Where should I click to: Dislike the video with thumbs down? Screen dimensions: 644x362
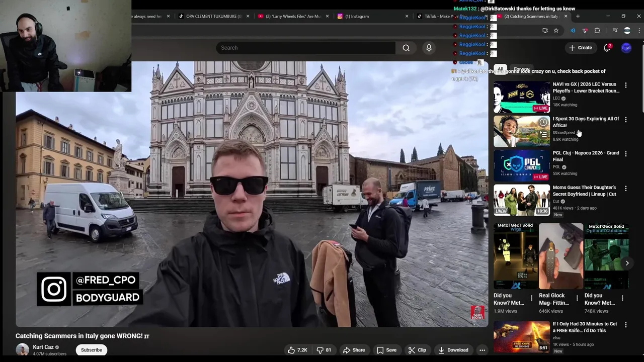[x=324, y=350]
